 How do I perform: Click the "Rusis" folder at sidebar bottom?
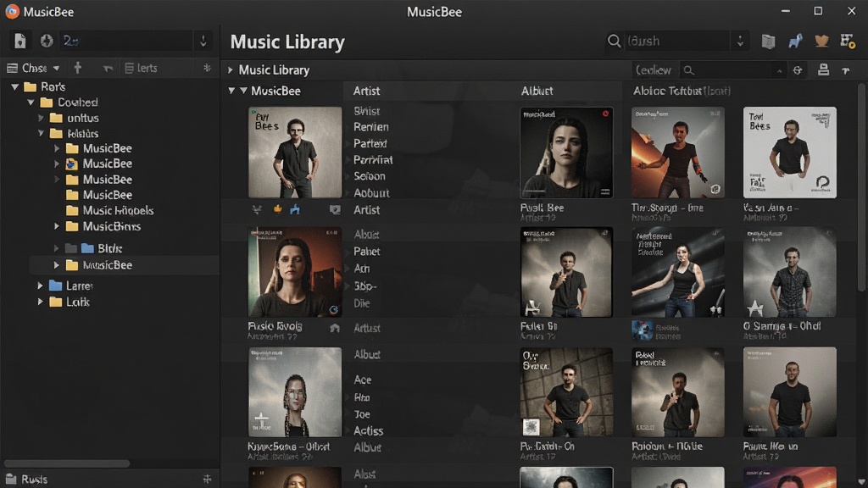(26, 480)
